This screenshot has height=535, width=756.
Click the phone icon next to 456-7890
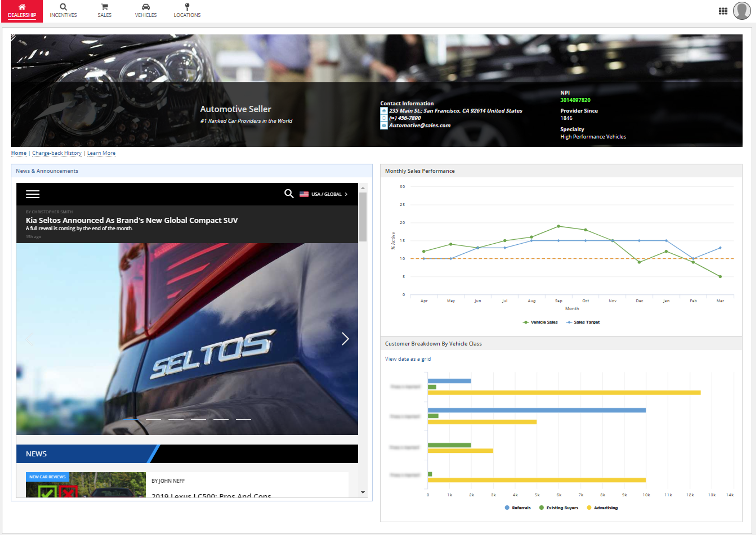click(384, 118)
